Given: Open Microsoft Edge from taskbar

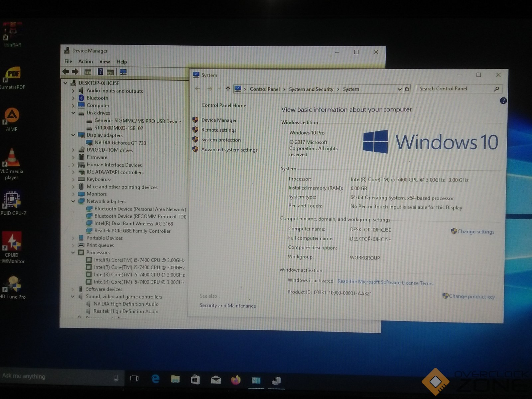Looking at the screenshot, I should click(155, 379).
